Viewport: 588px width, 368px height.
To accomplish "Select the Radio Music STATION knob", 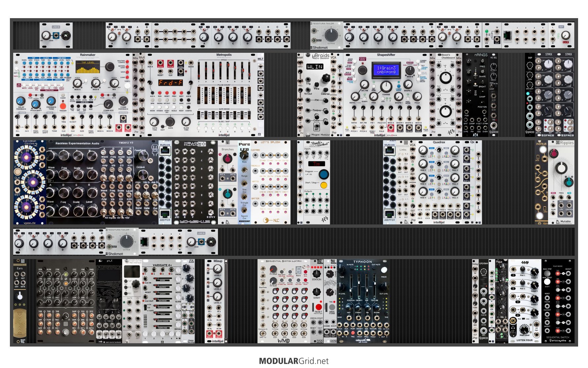I will point(317,273).
